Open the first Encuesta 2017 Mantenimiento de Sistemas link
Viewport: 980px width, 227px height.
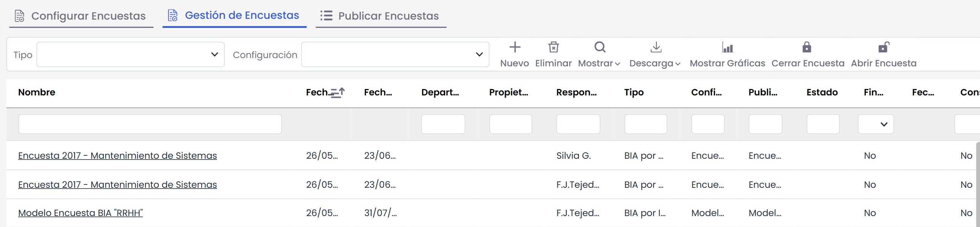pyautogui.click(x=118, y=155)
